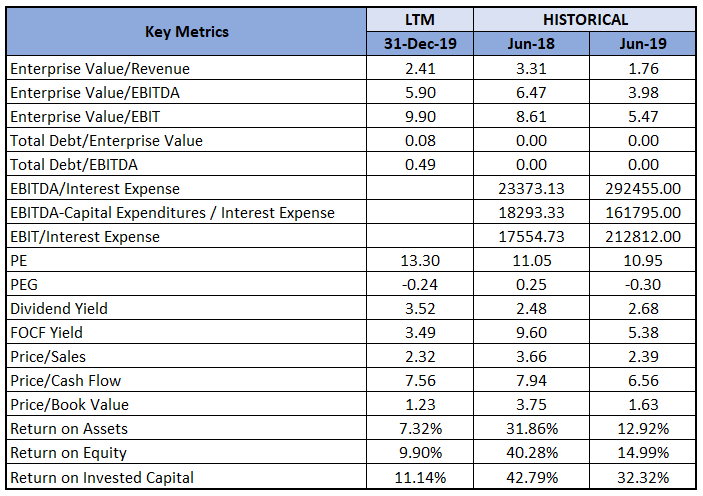Click the Enterprise Value/EBITDA LTM value 5.90

420,92
